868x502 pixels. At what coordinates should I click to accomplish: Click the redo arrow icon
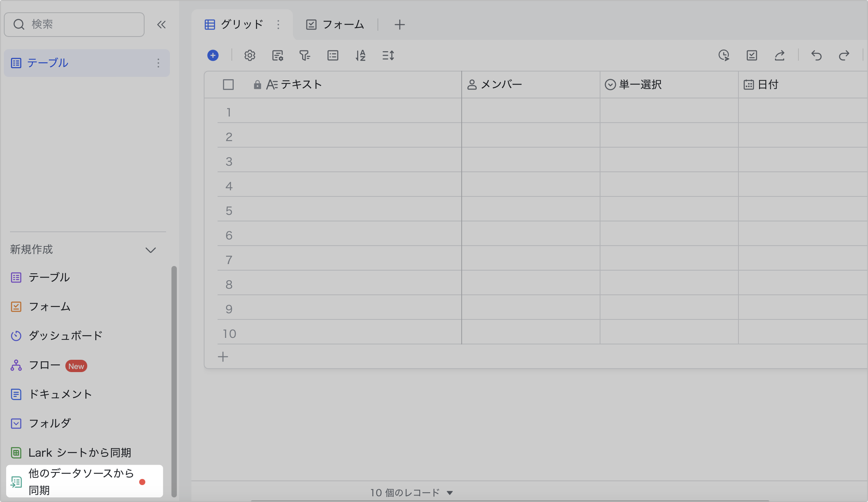pos(844,55)
